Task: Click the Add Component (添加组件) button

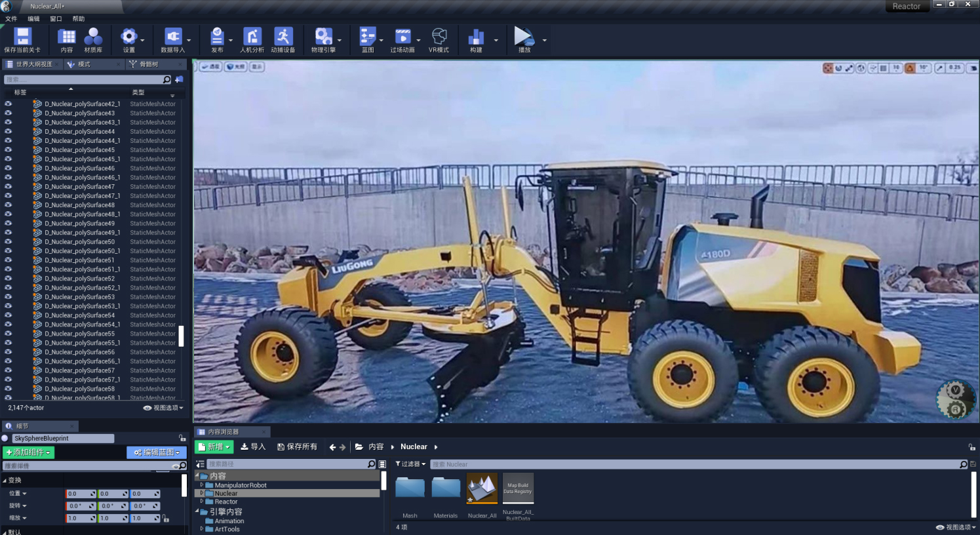Action: pyautogui.click(x=29, y=452)
